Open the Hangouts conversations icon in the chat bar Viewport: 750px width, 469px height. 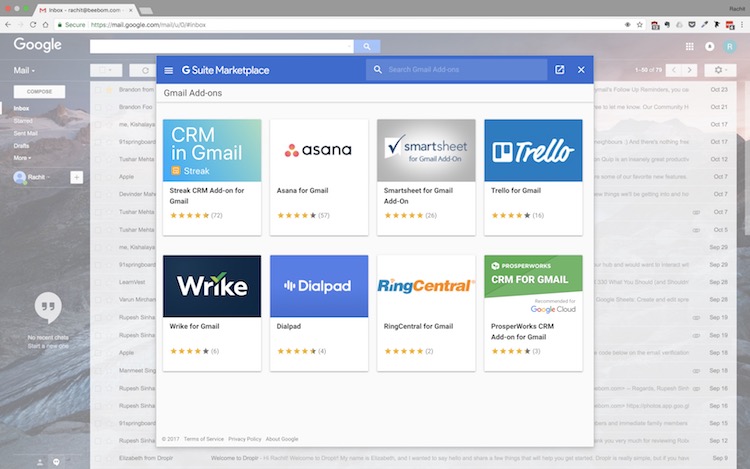click(56, 462)
